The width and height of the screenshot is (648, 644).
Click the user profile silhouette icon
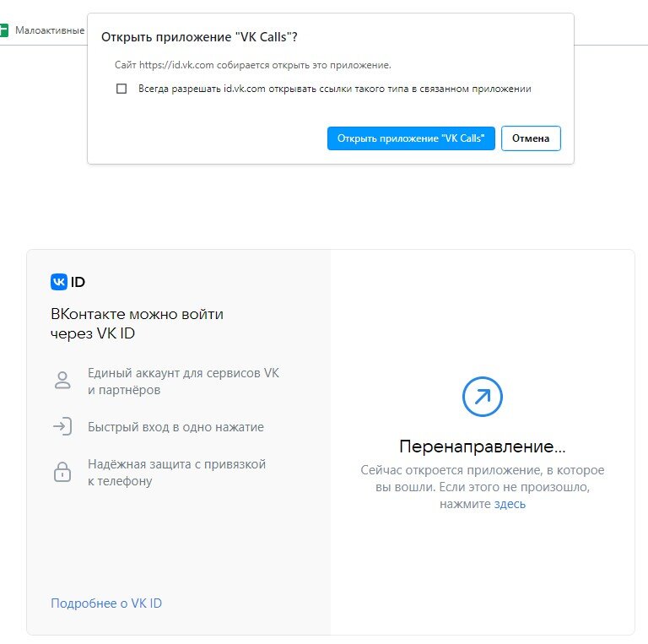[62, 381]
